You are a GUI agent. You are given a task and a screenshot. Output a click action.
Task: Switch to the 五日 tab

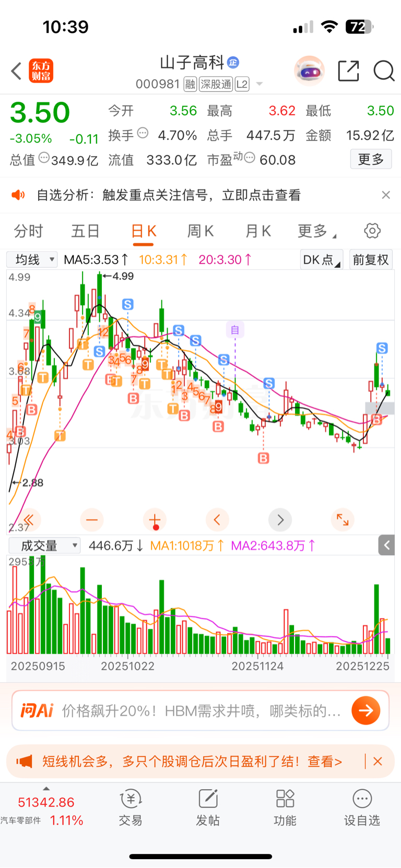[x=85, y=231]
